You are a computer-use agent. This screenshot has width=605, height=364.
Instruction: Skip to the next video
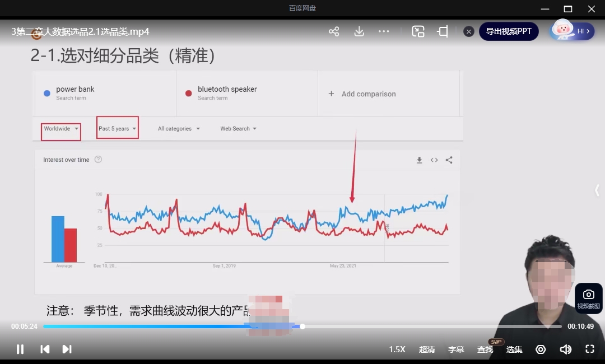67,349
